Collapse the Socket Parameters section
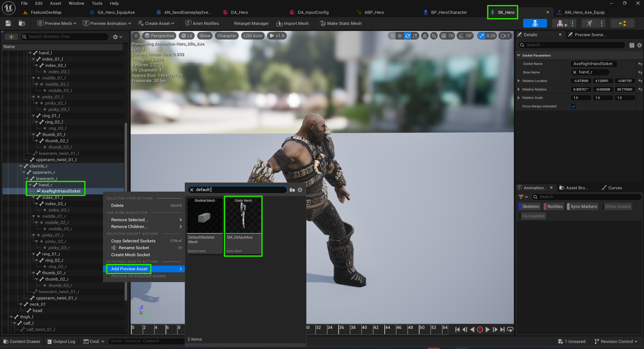Viewport: 644px width, 349px height. point(518,55)
